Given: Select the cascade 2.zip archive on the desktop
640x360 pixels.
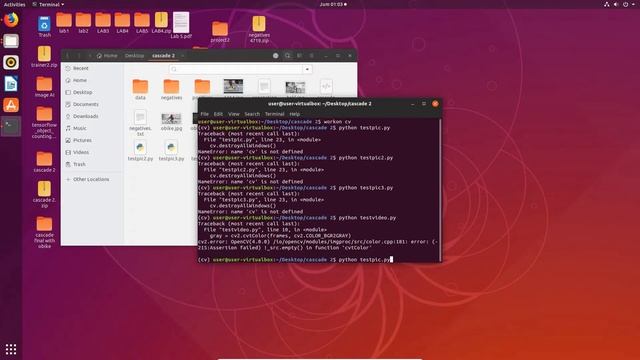Looking at the screenshot, I should [x=44, y=195].
